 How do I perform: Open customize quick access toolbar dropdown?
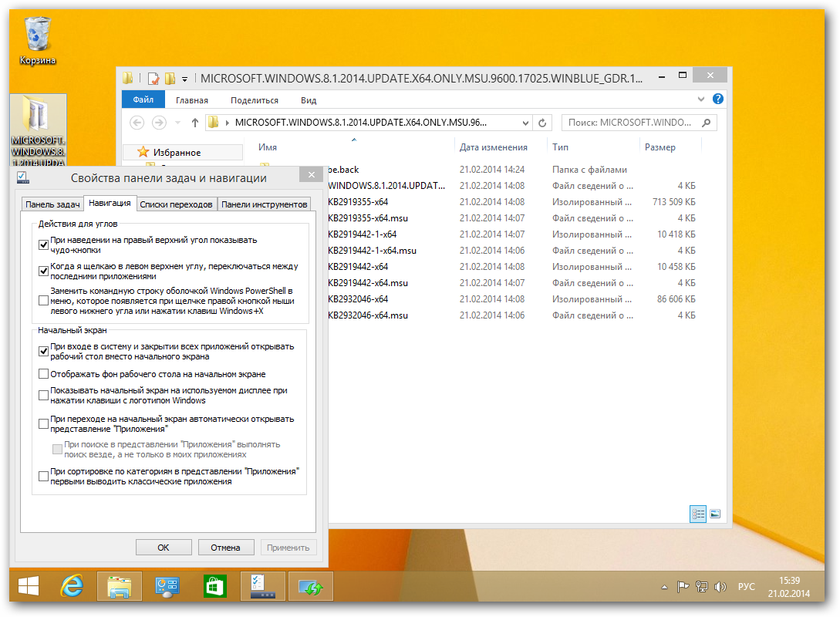click(x=184, y=79)
